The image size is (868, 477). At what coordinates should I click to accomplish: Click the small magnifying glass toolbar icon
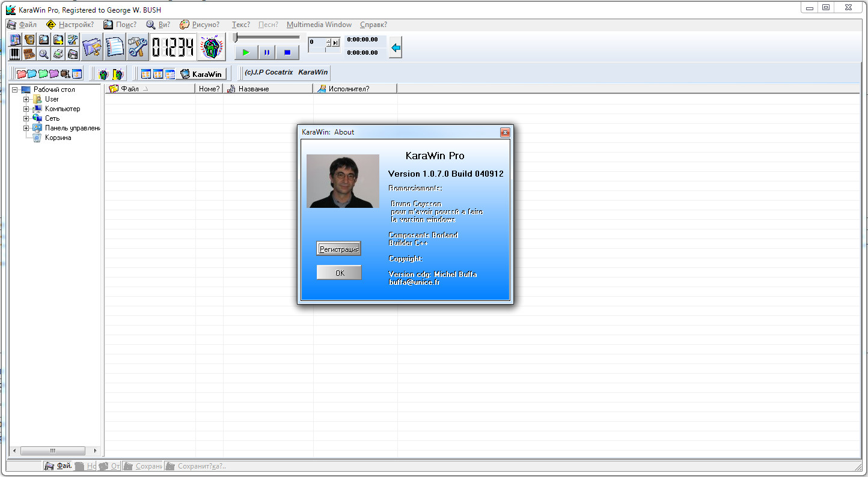(43, 54)
